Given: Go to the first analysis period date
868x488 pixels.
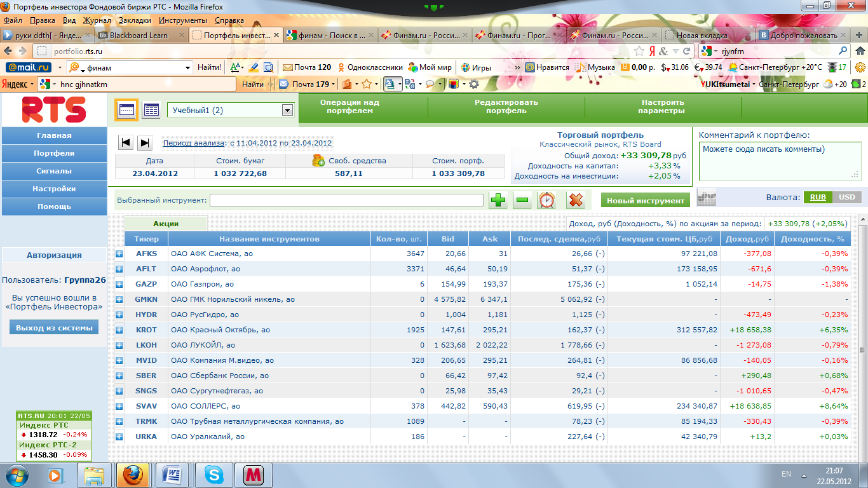Looking at the screenshot, I should pos(126,143).
